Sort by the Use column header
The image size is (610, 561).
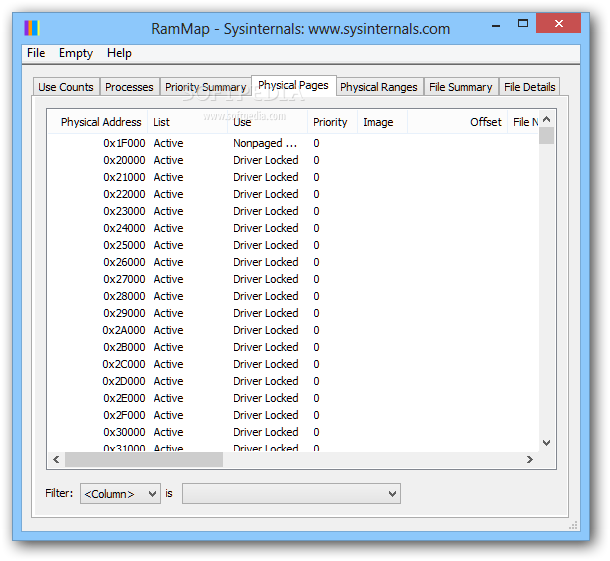pos(268,122)
